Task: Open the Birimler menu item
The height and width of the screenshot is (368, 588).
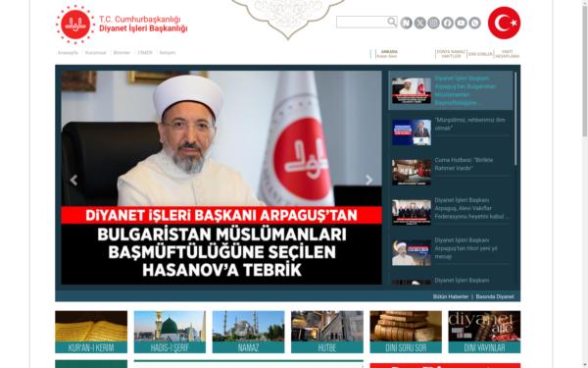Action: pos(122,53)
